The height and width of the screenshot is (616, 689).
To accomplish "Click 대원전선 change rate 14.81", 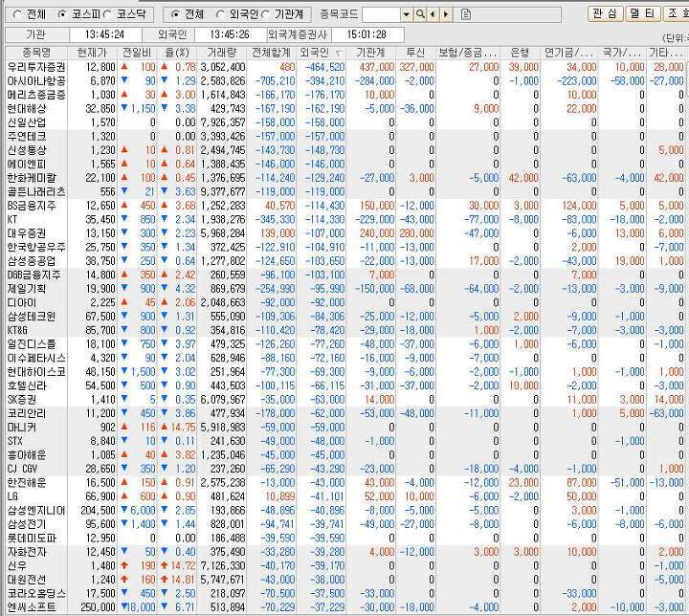I will click(183, 580).
